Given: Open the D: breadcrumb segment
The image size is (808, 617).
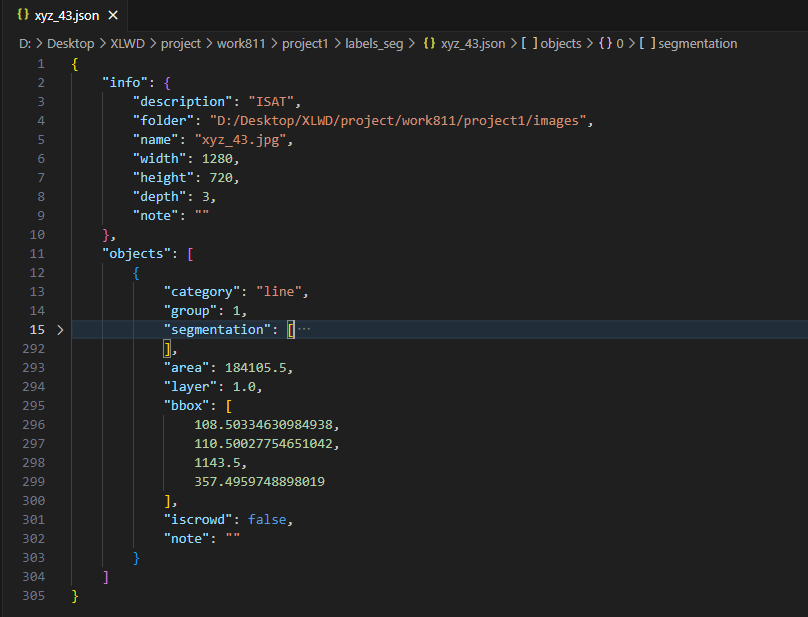Looking at the screenshot, I should pos(25,44).
